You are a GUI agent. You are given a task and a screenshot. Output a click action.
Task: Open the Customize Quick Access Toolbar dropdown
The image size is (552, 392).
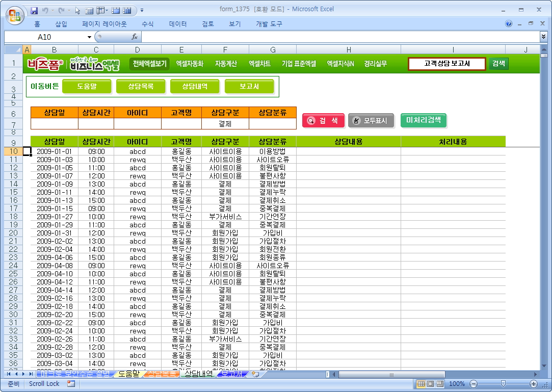(142, 10)
